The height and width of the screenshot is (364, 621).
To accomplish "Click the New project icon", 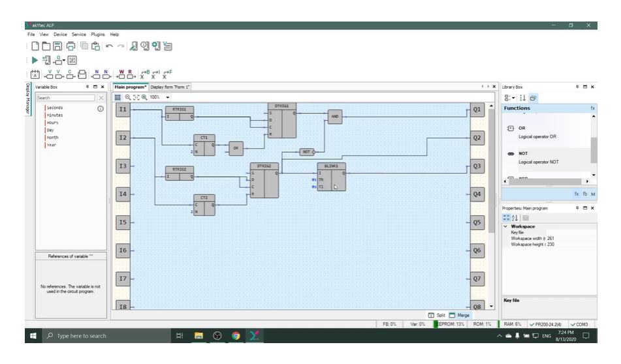I will point(36,46).
